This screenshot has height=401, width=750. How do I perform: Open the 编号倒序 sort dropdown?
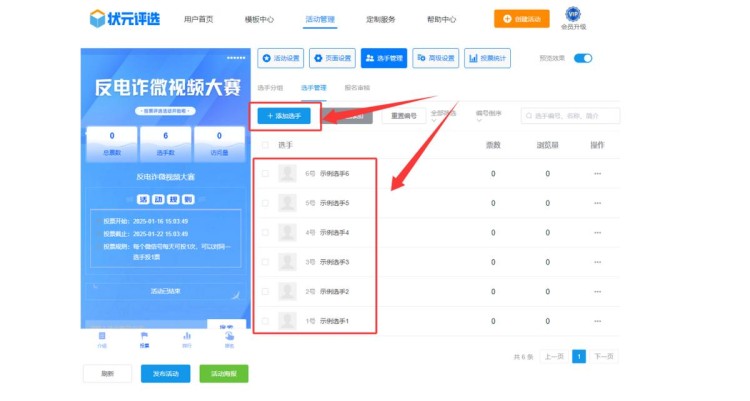[487, 116]
